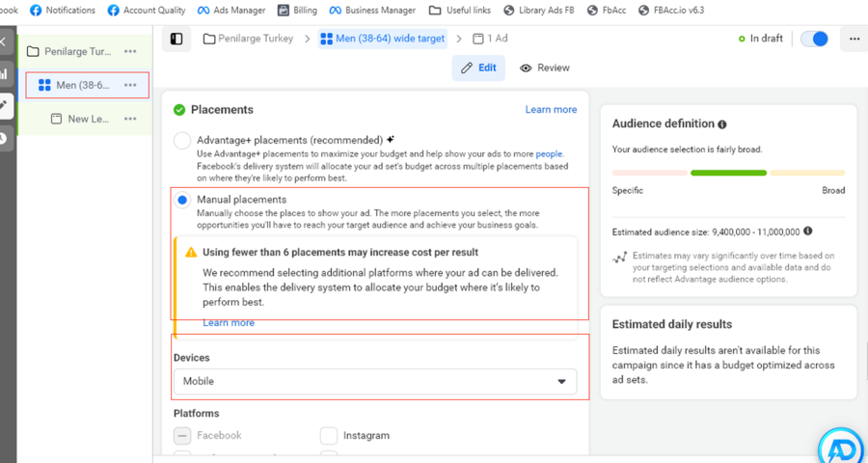Open the Billing bookmark

297,10
